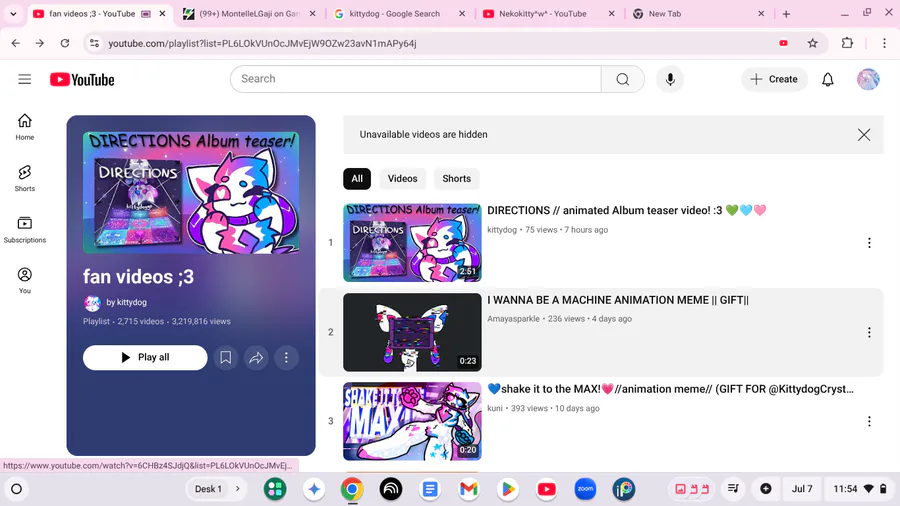The height and width of the screenshot is (506, 900).
Task: Open the Jul 7 calendar date
Action: tap(802, 489)
